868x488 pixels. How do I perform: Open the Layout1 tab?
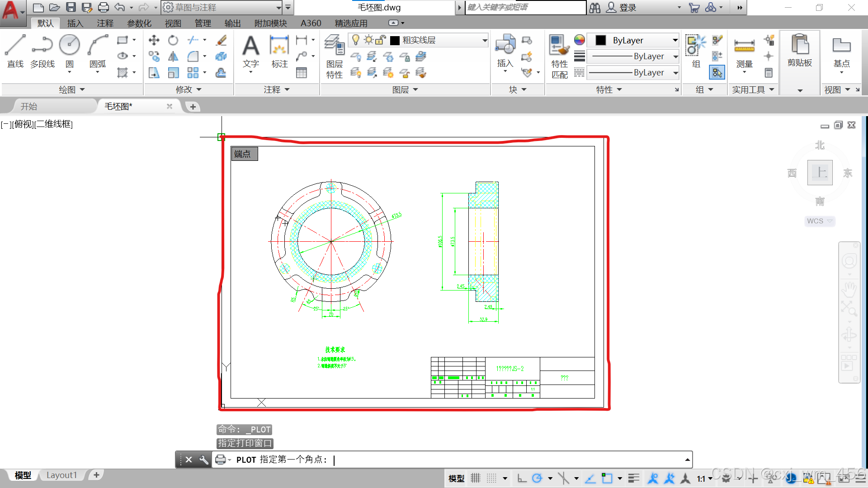tap(61, 475)
